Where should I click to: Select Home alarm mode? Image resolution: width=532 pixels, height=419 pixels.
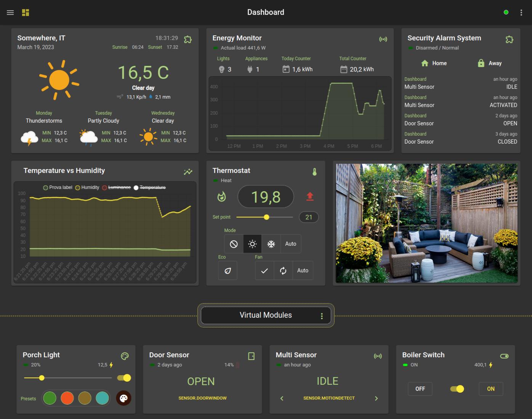(434, 63)
